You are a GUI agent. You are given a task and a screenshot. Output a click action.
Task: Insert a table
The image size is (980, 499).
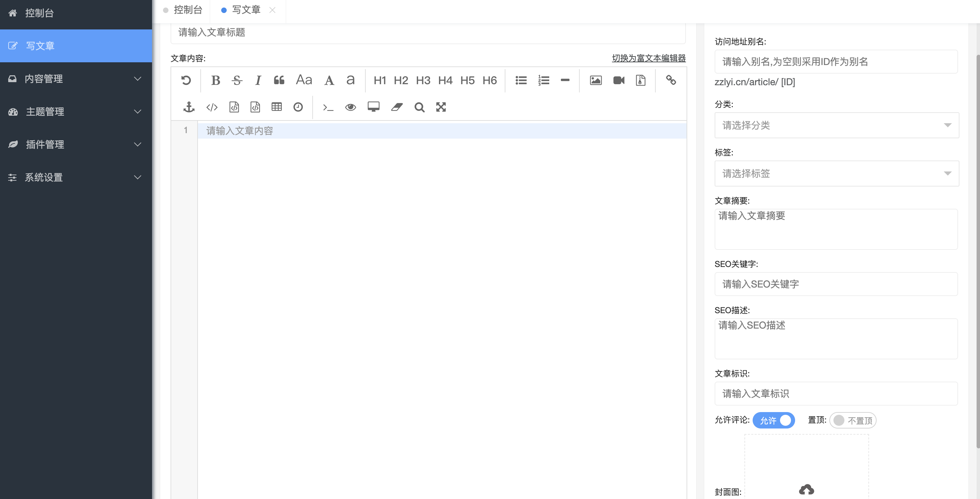(277, 107)
